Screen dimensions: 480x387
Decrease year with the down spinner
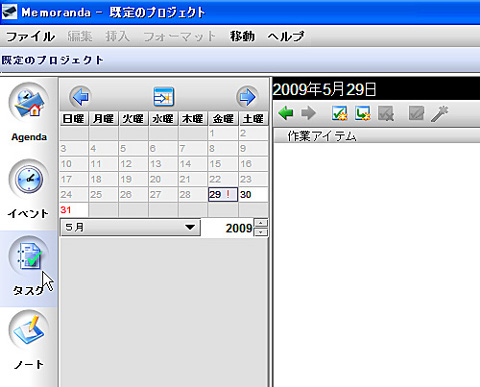tap(261, 232)
